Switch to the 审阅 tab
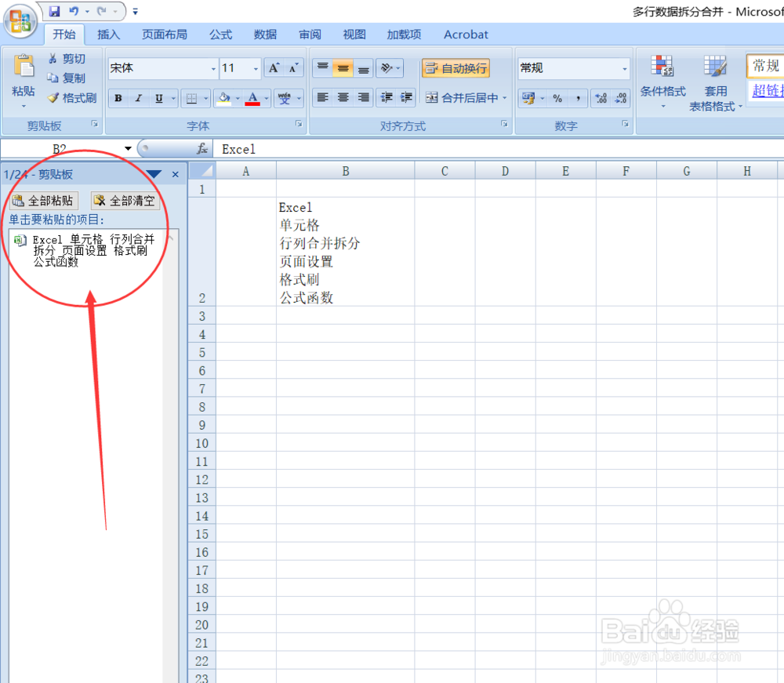Viewport: 784px width, 683px height. (310, 35)
